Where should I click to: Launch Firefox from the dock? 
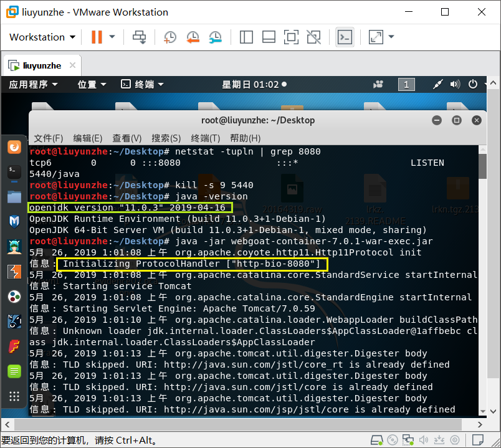pos(14,147)
